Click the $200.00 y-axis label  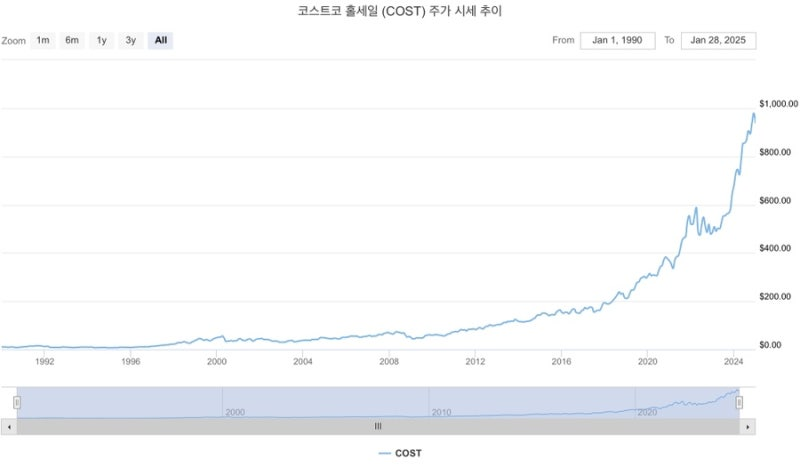[x=775, y=297]
